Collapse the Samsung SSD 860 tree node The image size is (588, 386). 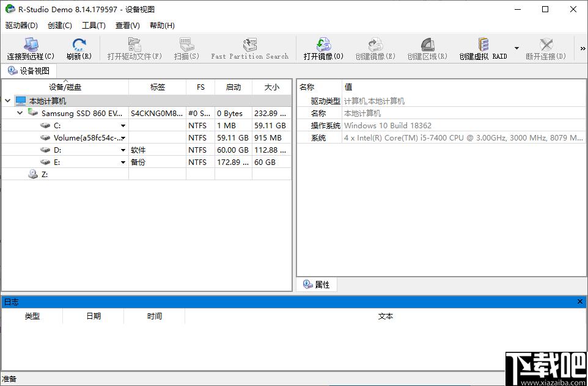(x=20, y=113)
